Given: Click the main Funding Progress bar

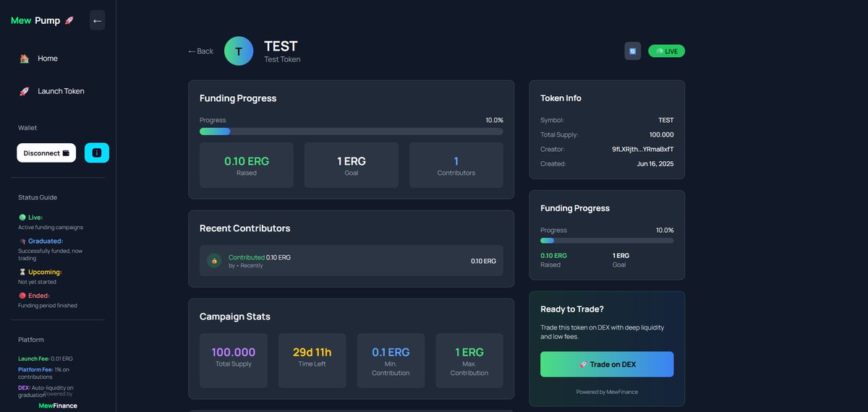Looking at the screenshot, I should click(x=352, y=132).
